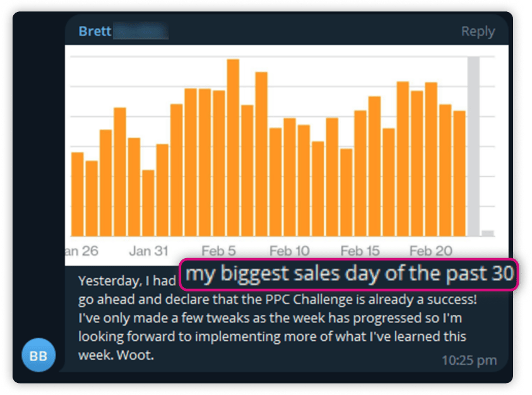Select the first orange bar on the left
The width and height of the screenshot is (532, 395).
pyautogui.click(x=78, y=194)
